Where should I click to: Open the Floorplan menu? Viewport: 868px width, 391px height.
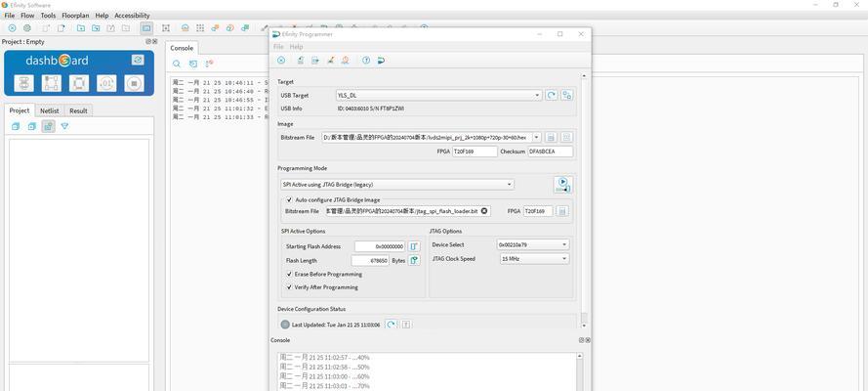(75, 16)
